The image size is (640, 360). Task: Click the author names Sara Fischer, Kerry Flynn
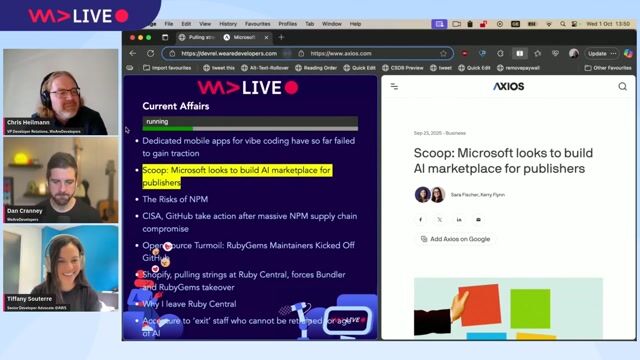(x=478, y=195)
